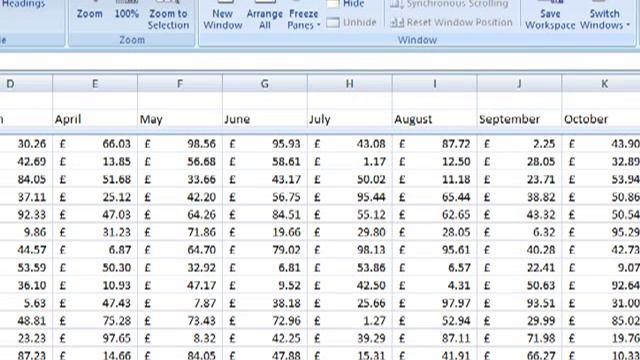This screenshot has height=360, width=640.
Task: Click the Hide window button
Action: [346, 4]
